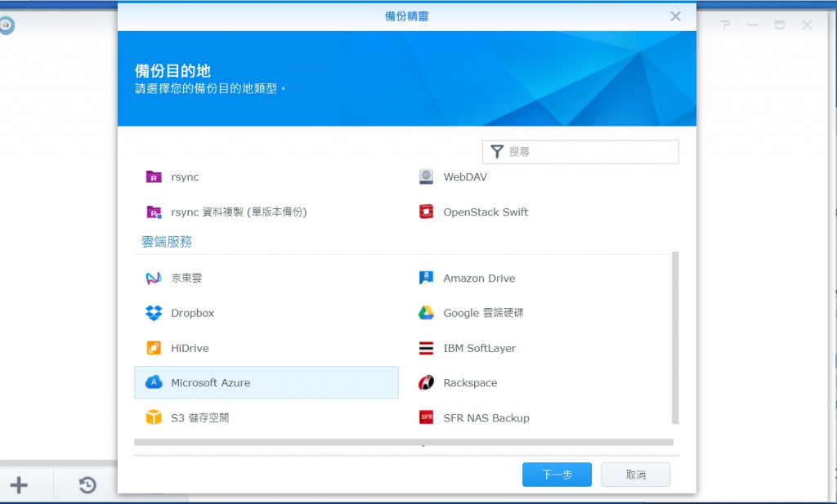The image size is (837, 504).
Task: Click the Rackspace logo icon
Action: (x=426, y=382)
